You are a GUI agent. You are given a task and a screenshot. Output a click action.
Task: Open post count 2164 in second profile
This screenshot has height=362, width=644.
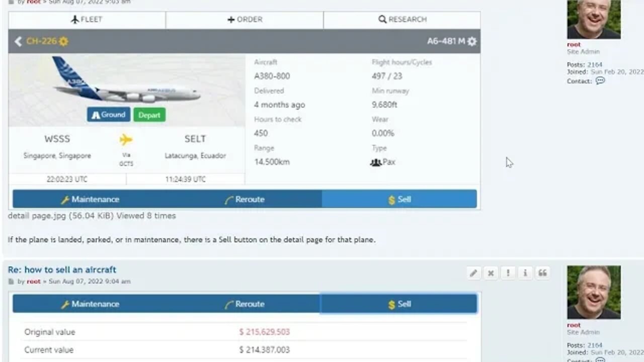tap(595, 345)
